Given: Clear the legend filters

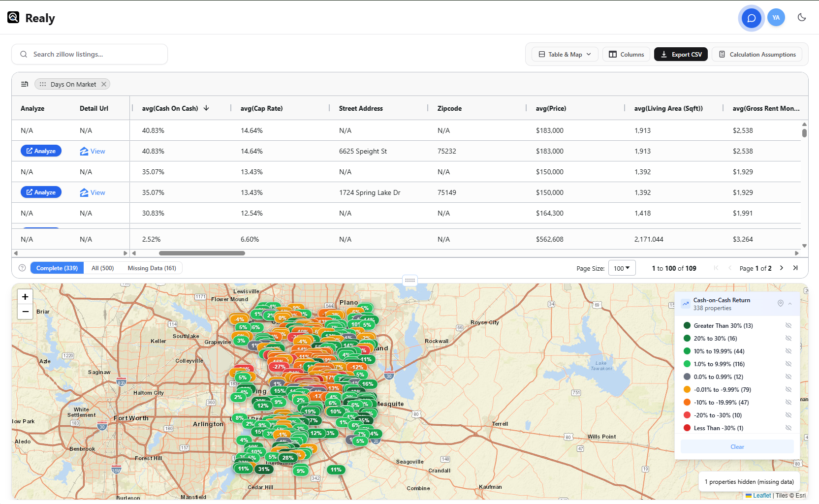Looking at the screenshot, I should [737, 446].
